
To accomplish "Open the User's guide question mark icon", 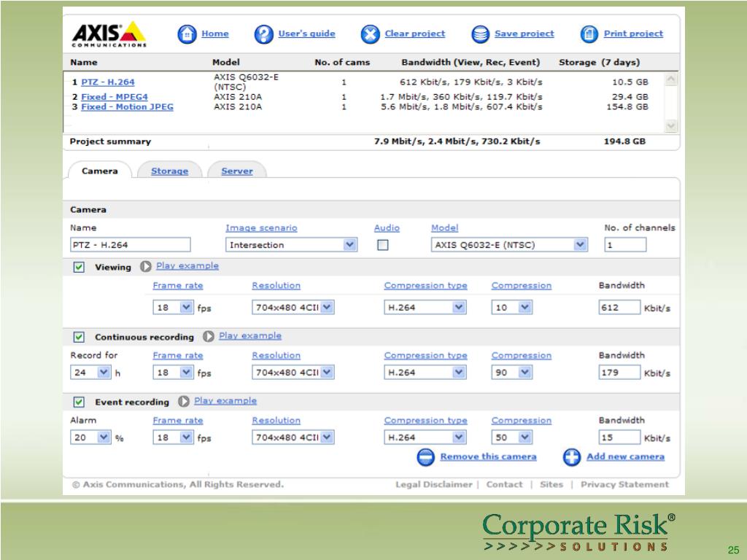I will tap(263, 34).
